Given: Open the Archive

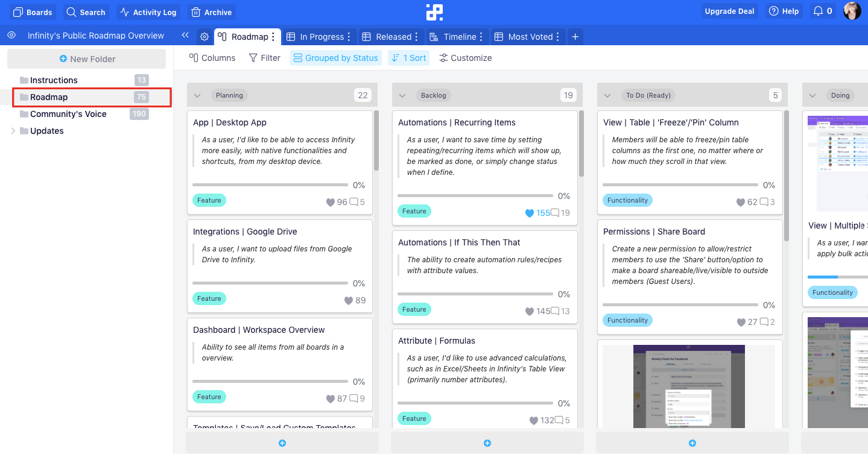Looking at the screenshot, I should [x=212, y=12].
